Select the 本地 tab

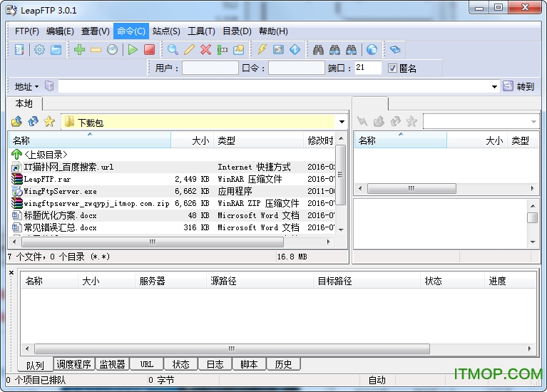[24, 103]
